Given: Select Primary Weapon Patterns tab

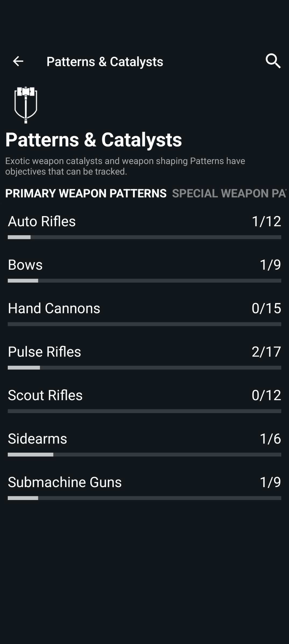Looking at the screenshot, I should 86,193.
